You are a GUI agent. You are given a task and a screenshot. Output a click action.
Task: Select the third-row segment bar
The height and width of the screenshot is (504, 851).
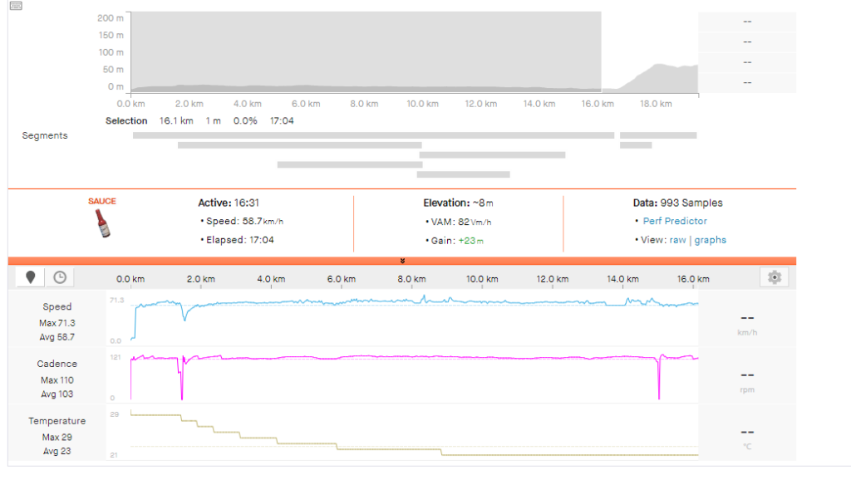[492, 154]
